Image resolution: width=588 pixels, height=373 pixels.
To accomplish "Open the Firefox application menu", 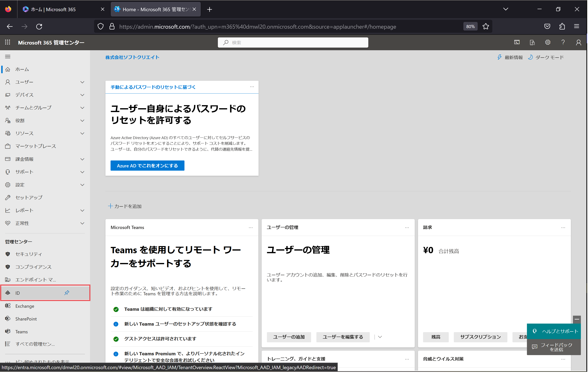I will pyautogui.click(x=577, y=26).
